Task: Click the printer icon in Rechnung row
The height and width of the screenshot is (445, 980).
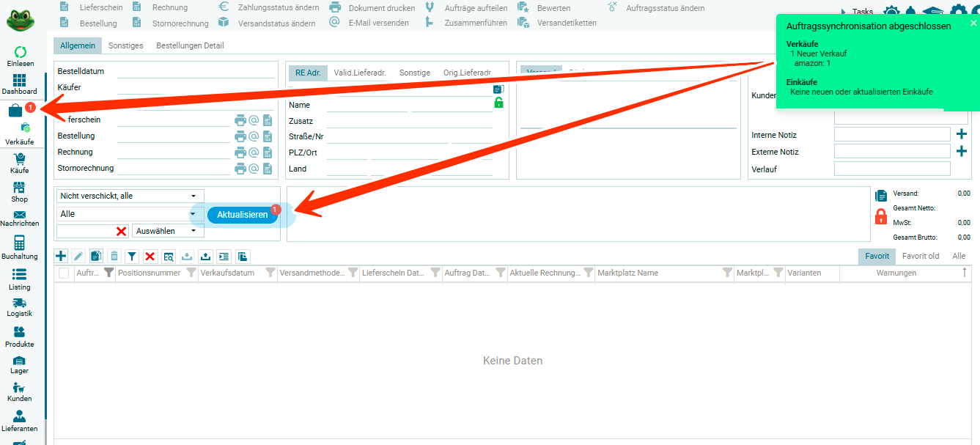Action: [240, 152]
